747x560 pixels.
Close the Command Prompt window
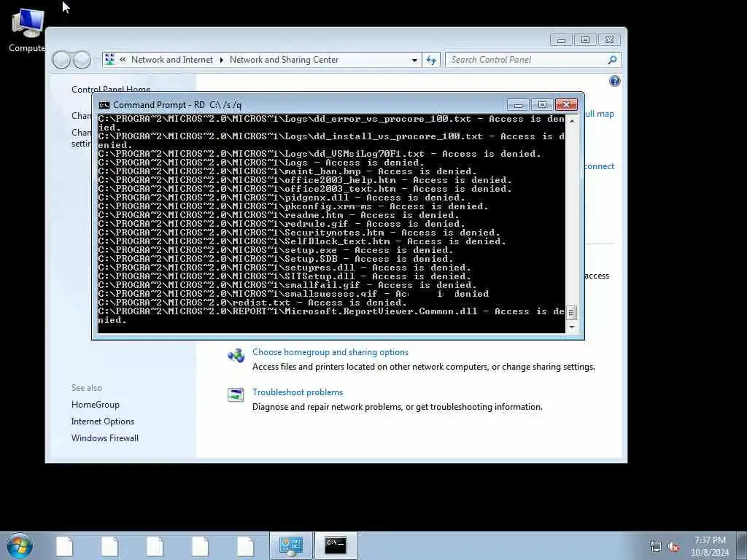click(x=566, y=105)
